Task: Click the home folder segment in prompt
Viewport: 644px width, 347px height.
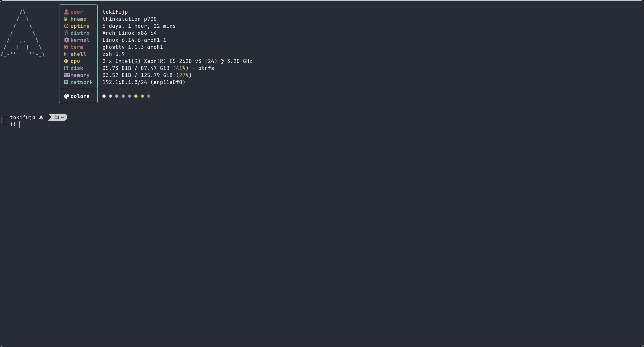Action: coord(59,117)
